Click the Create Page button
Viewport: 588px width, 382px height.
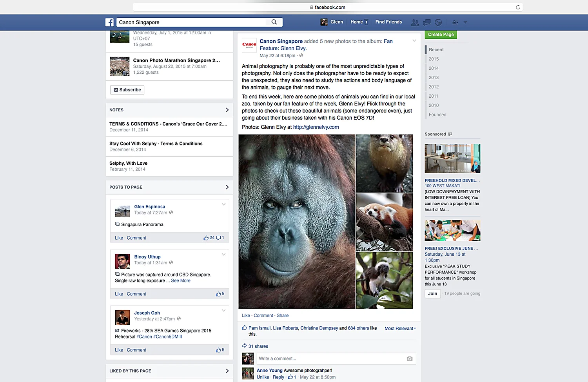441,35
